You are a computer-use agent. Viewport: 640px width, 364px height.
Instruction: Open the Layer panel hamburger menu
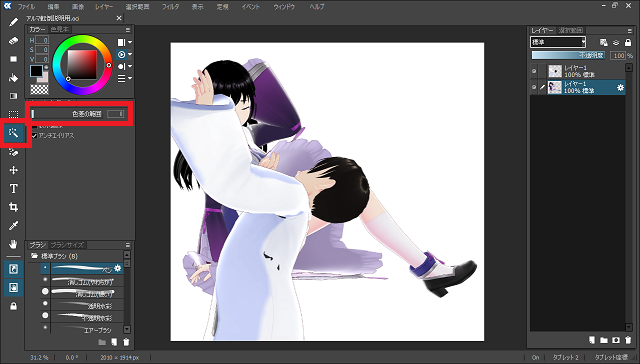tap(629, 31)
